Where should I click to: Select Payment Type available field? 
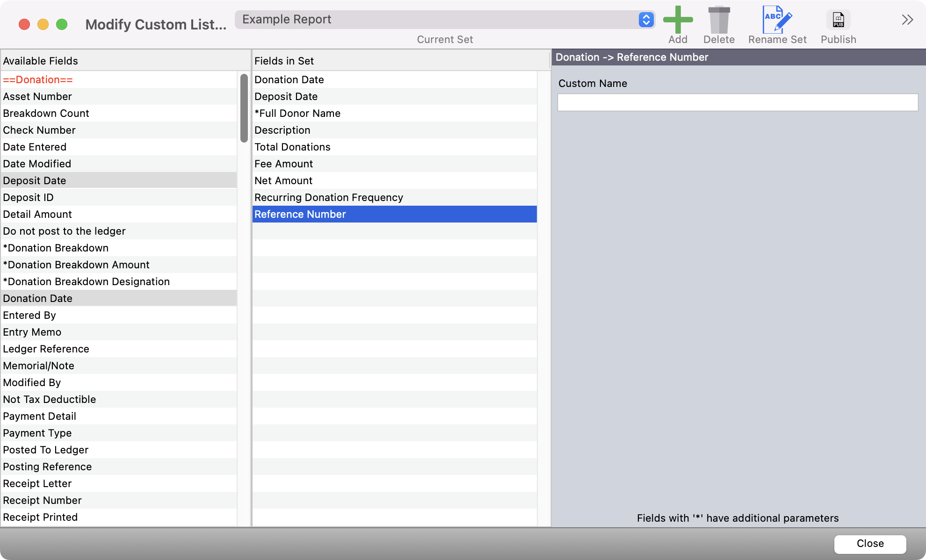(37, 433)
